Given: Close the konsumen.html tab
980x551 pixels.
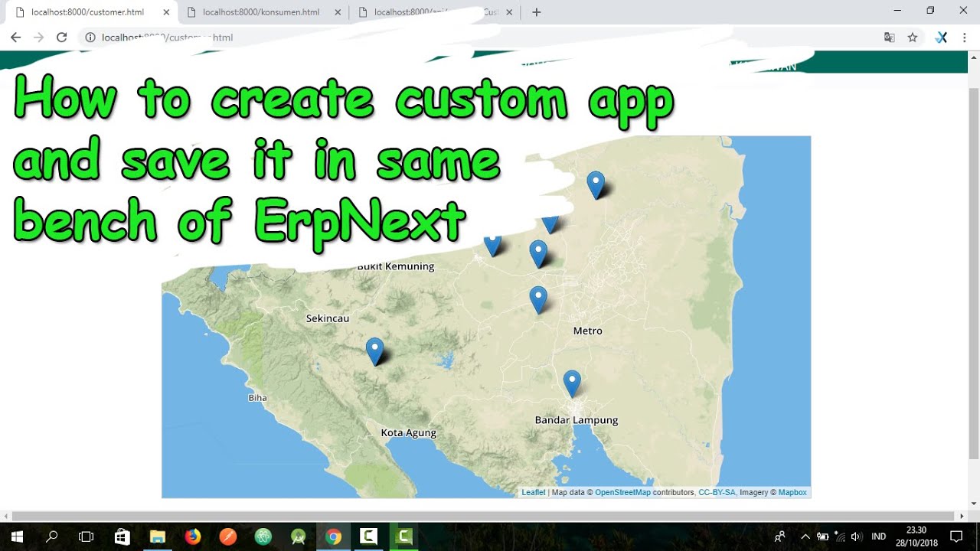Looking at the screenshot, I should [x=338, y=12].
